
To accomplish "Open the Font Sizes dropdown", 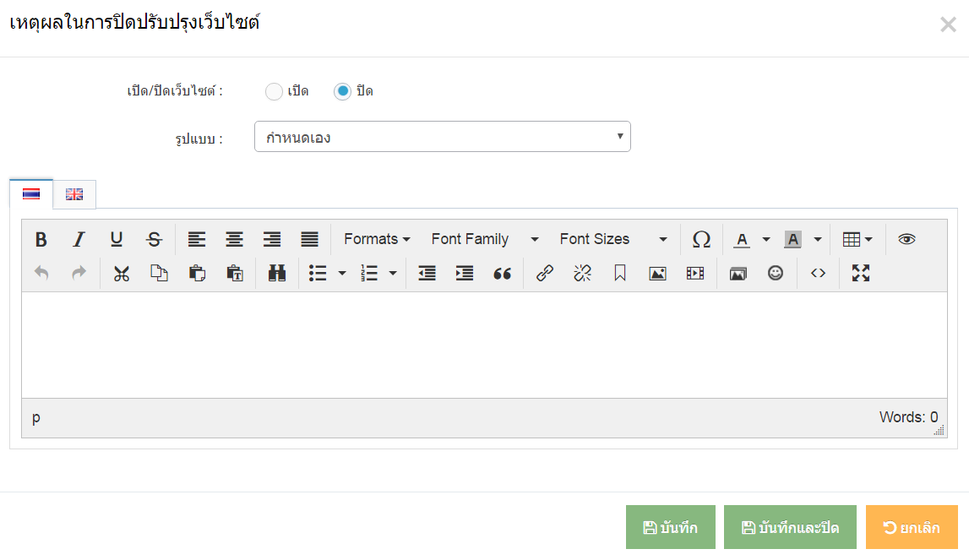I will pyautogui.click(x=613, y=239).
